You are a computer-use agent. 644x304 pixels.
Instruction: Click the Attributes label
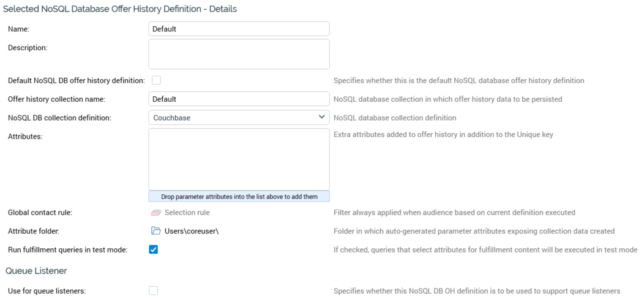[25, 137]
